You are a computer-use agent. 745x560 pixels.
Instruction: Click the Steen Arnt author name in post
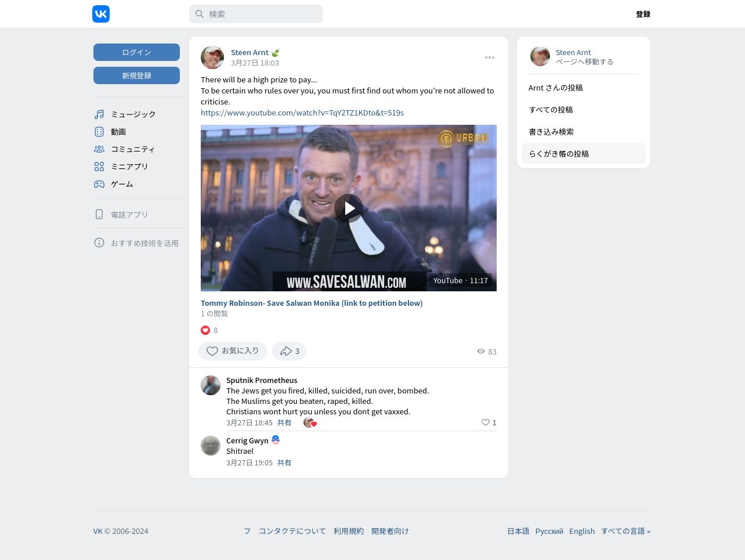coord(249,52)
